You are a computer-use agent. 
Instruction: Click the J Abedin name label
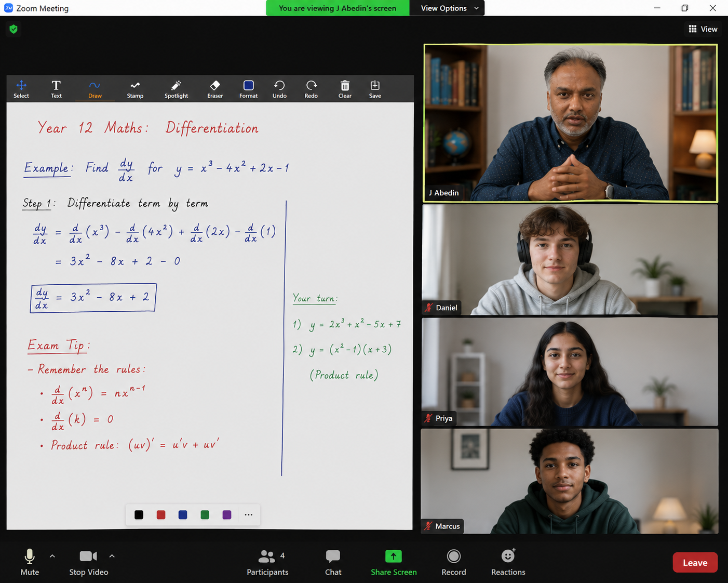coord(443,193)
